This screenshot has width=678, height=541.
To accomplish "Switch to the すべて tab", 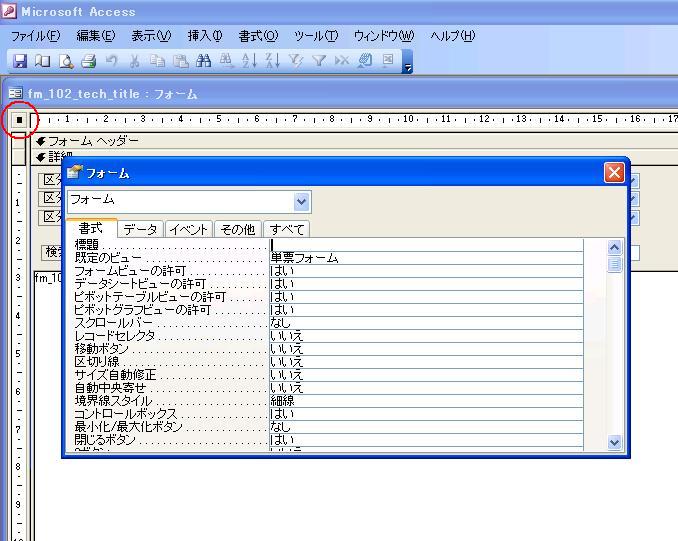I will (x=287, y=229).
